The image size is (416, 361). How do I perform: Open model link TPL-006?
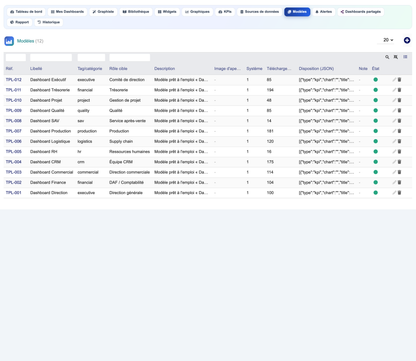tap(14, 141)
